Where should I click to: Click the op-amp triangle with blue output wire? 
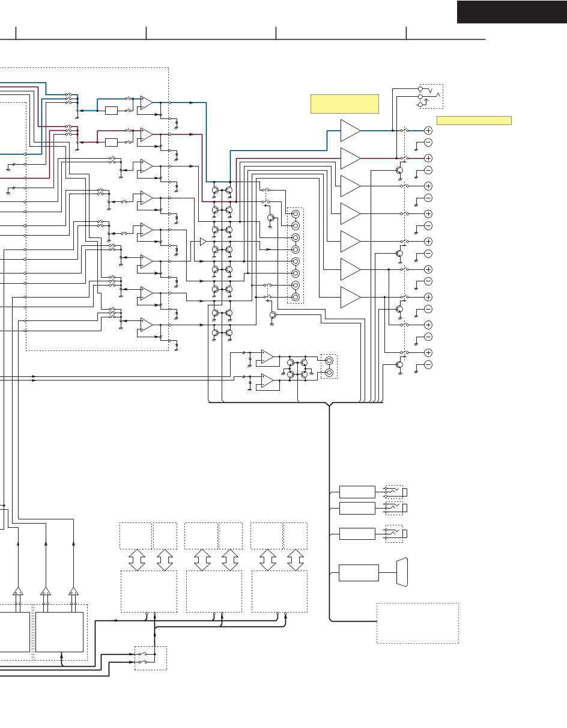coord(147,103)
